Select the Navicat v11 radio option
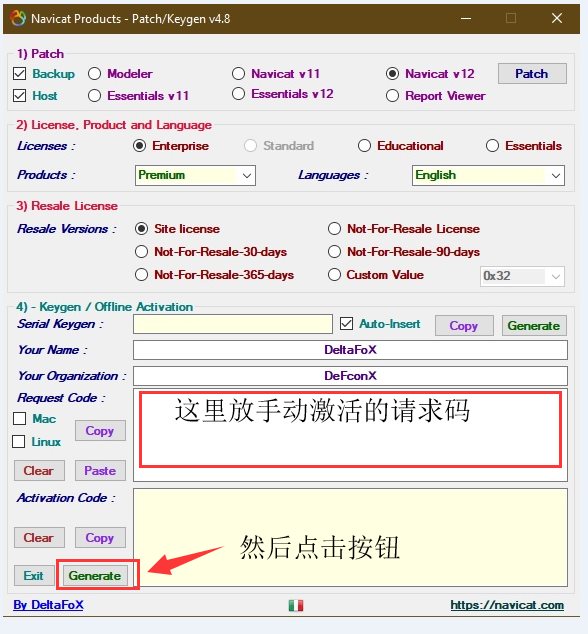This screenshot has width=588, height=634. point(238,74)
